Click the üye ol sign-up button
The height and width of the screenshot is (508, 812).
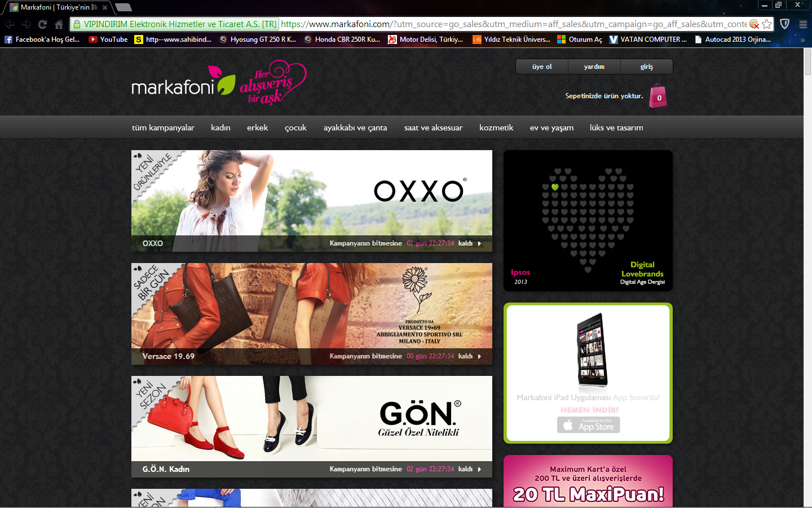click(542, 67)
